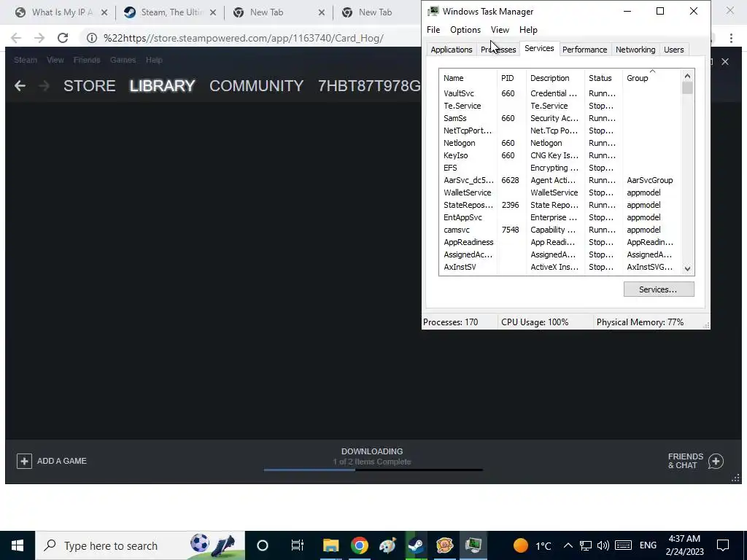Sort services by Status column

click(603, 78)
